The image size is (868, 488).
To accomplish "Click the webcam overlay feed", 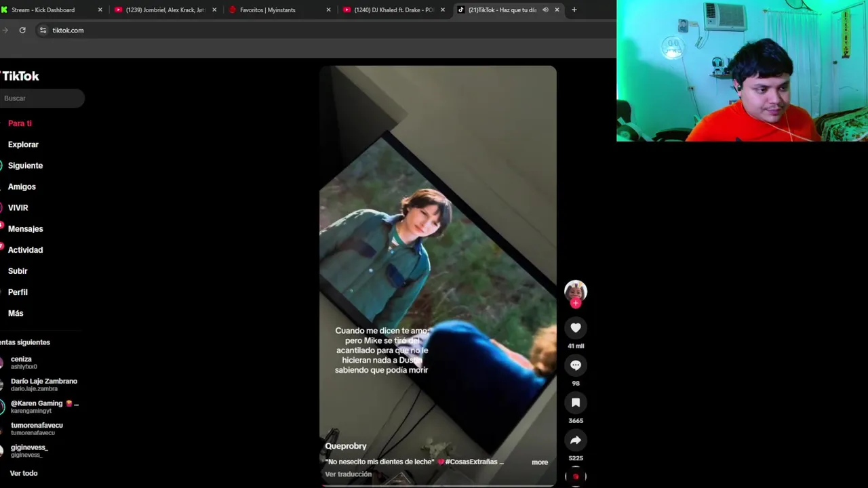I will pyautogui.click(x=742, y=70).
